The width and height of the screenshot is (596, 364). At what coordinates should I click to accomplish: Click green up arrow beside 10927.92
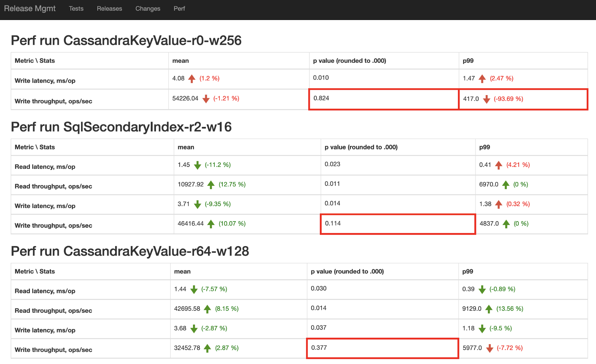tap(211, 185)
